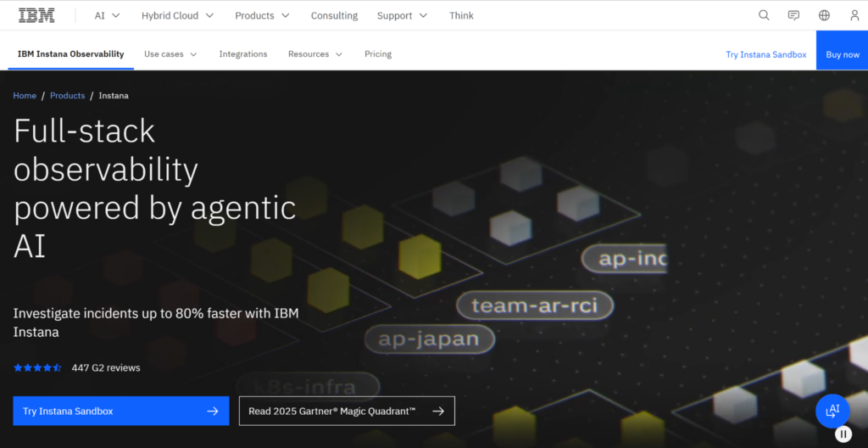
Task: Expand the Use cases dropdown
Action: [x=170, y=54]
